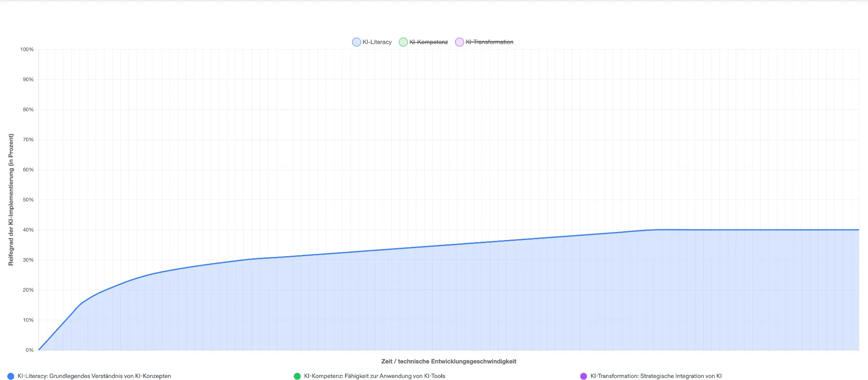Toggle the KI-Literacy series label in legend
Screen dimensions: 868x380
(x=377, y=42)
